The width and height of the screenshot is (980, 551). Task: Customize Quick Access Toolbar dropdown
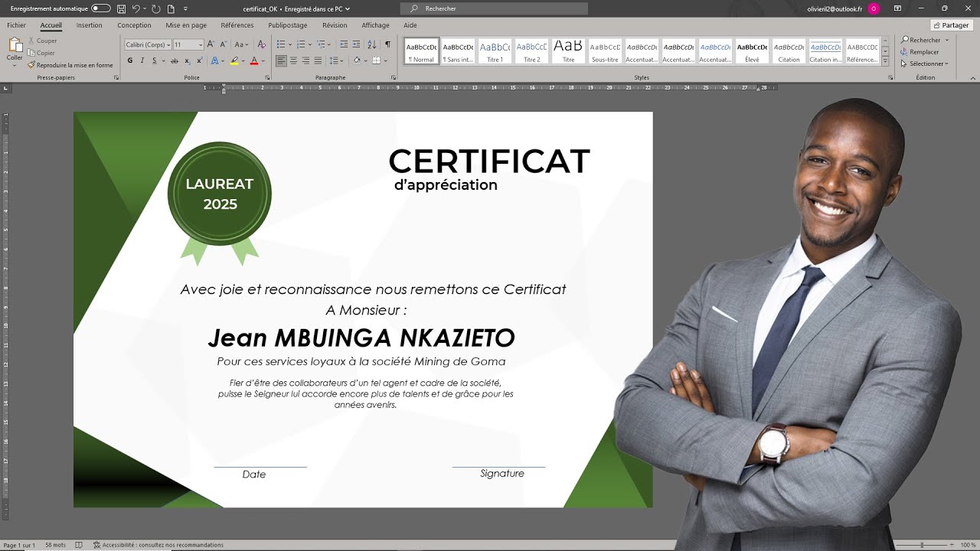click(185, 8)
